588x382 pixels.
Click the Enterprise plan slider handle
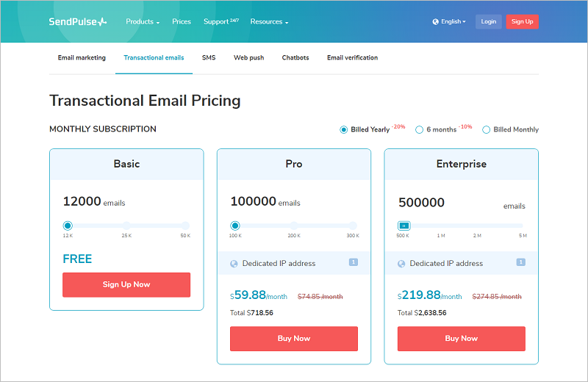(404, 226)
